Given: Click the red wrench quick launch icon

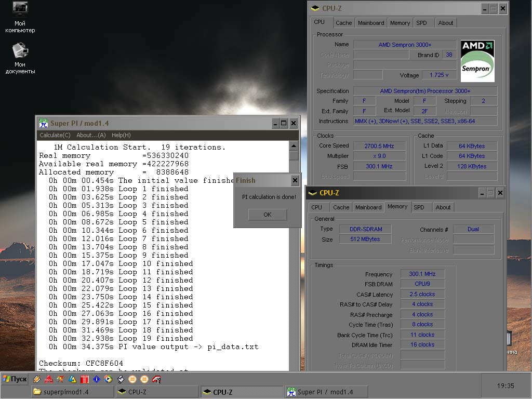Looking at the screenshot, I should pos(156,379).
